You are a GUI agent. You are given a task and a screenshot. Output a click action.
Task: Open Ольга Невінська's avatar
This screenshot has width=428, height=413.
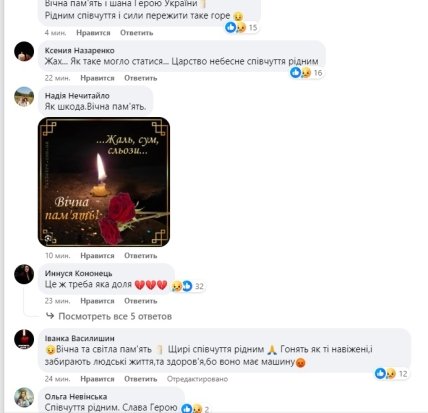24,397
